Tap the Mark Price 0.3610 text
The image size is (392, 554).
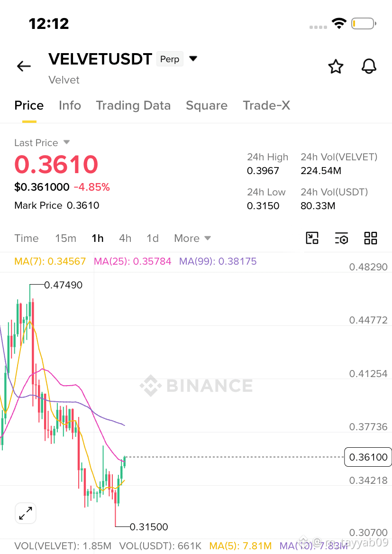pyautogui.click(x=57, y=205)
